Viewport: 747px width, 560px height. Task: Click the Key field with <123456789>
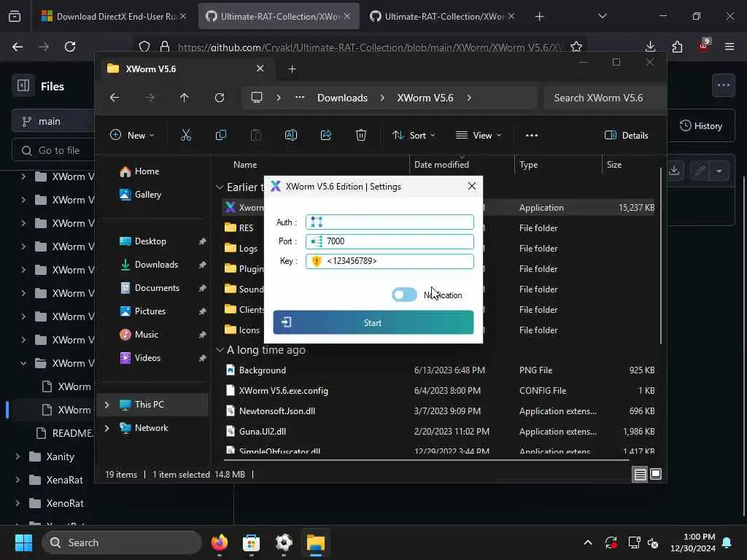click(x=390, y=261)
